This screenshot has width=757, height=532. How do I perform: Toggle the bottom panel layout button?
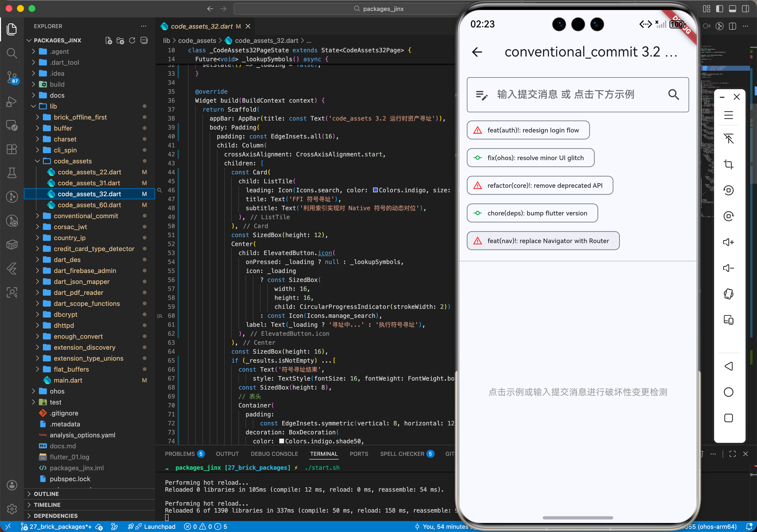tap(732, 9)
